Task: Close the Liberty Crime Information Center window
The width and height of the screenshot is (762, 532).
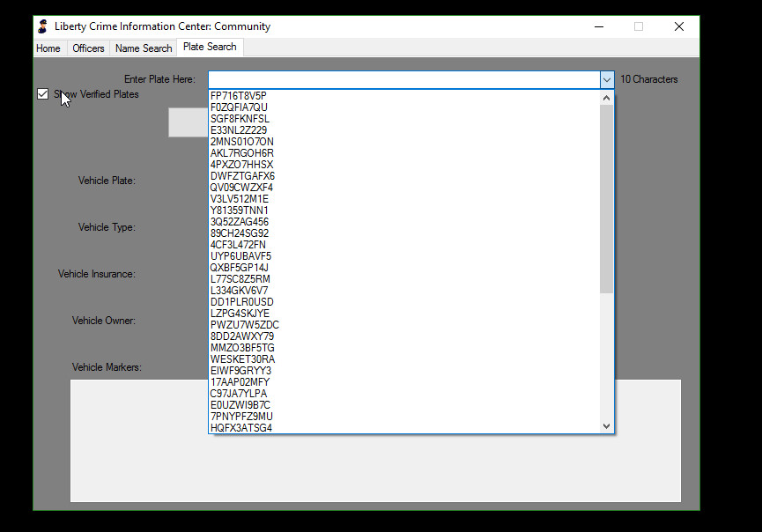Action: [x=678, y=26]
